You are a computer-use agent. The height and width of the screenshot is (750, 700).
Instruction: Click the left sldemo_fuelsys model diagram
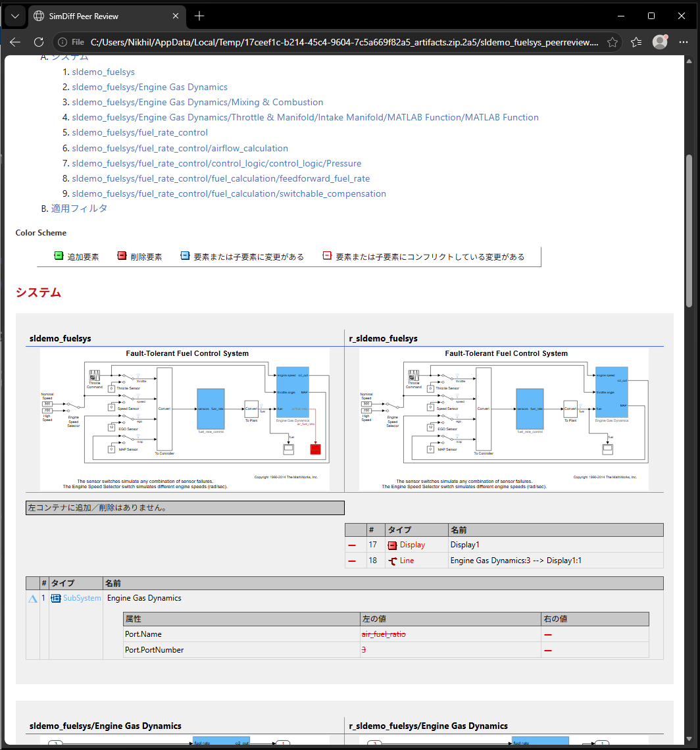185,419
